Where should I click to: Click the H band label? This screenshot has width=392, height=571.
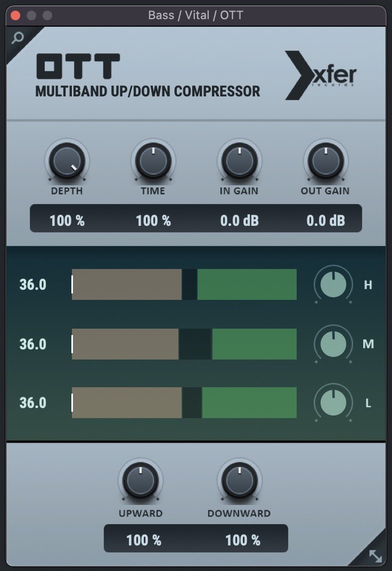click(x=368, y=285)
